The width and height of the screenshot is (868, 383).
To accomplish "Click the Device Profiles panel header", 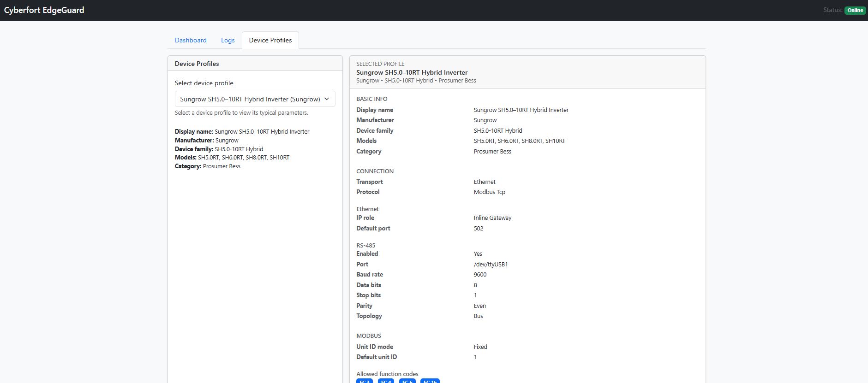I will 197,64.
